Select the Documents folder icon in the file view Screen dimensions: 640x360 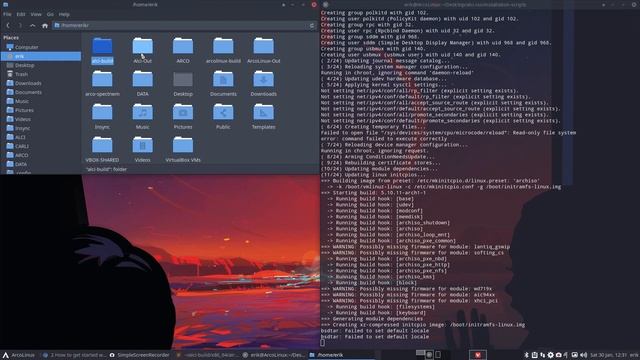223,79
